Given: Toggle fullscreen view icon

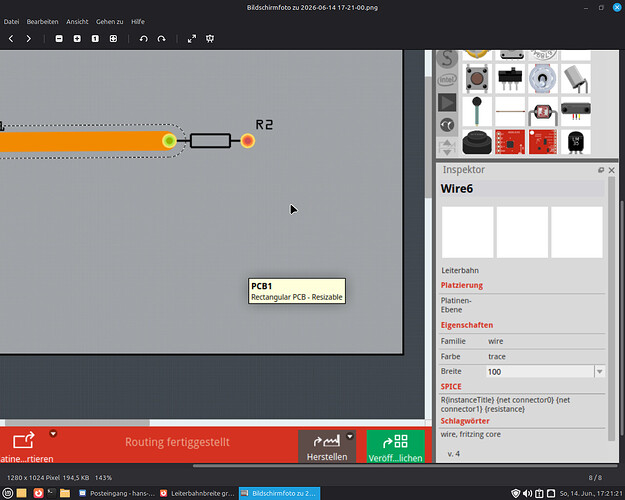Looking at the screenshot, I should pyautogui.click(x=192, y=39).
